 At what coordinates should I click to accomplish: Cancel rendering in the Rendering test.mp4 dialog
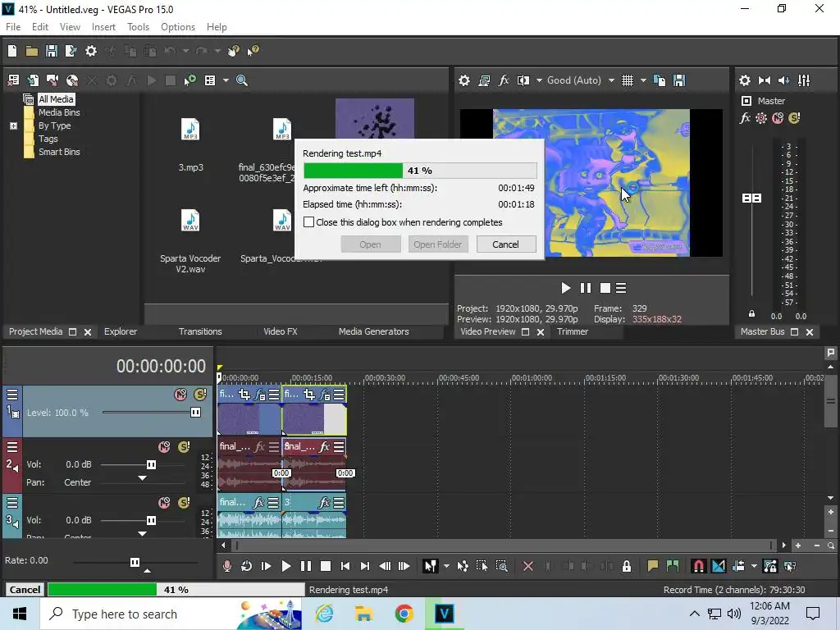[505, 244]
